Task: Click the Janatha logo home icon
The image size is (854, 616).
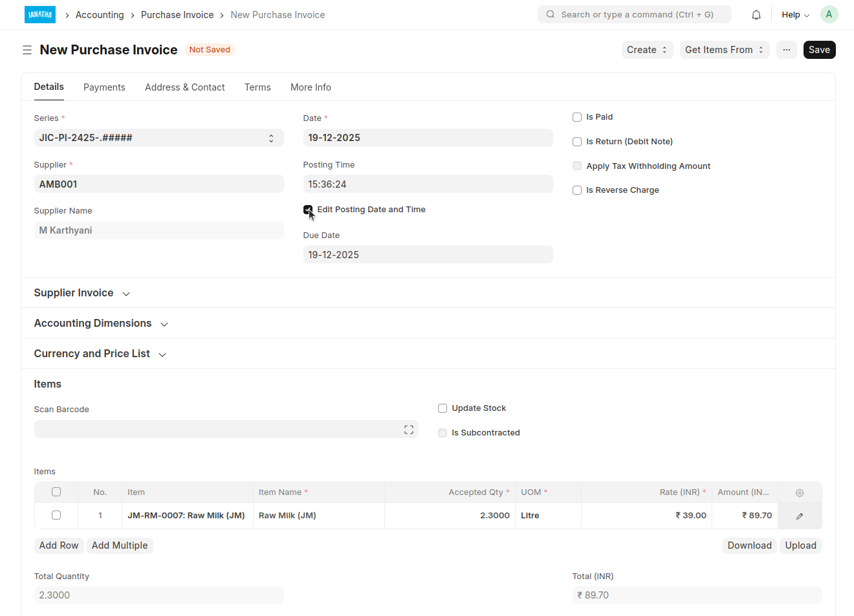Action: (39, 14)
